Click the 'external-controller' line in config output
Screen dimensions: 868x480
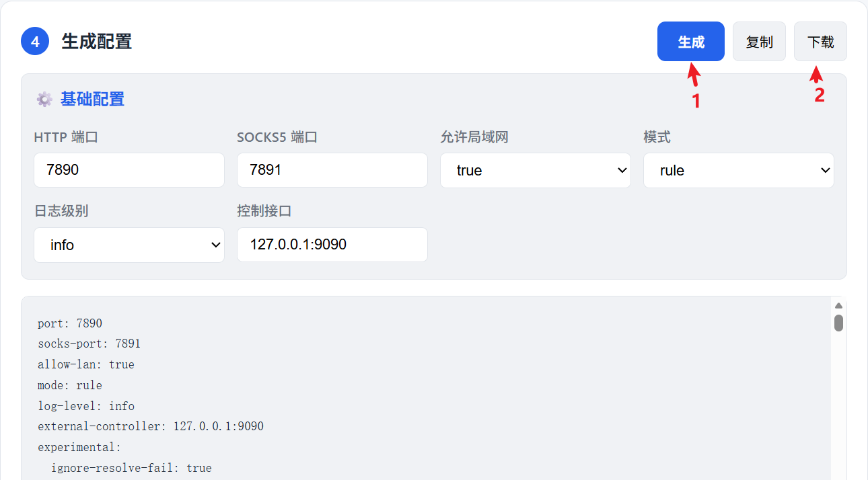pos(151,426)
